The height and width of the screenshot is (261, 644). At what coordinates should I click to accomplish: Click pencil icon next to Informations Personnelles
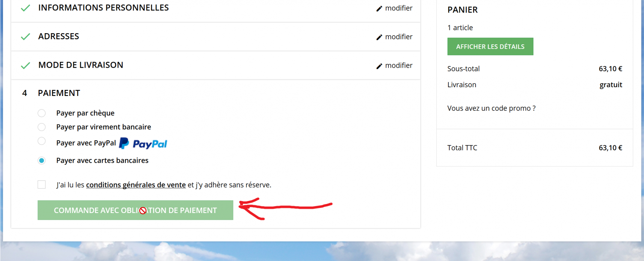pos(379,9)
